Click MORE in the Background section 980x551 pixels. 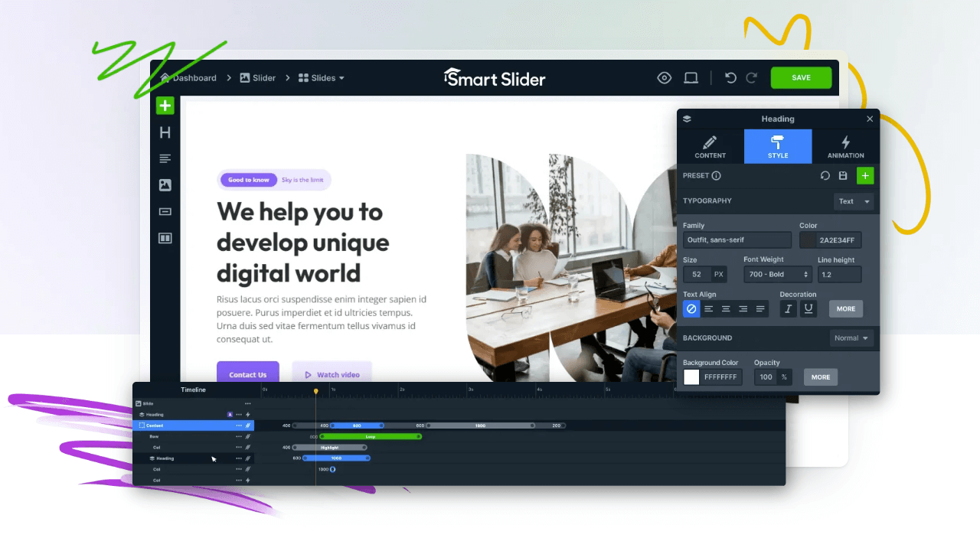coord(821,377)
